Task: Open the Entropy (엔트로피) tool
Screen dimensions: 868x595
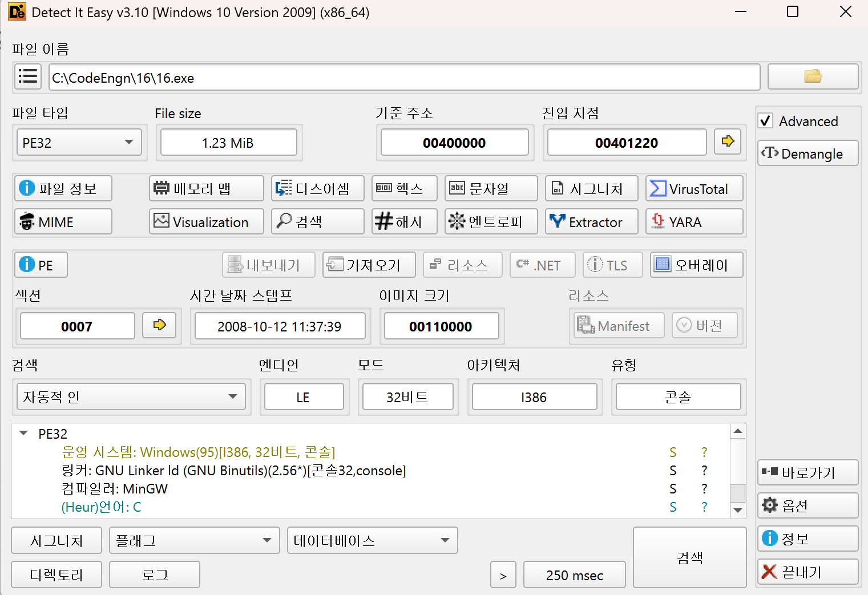Action: (x=491, y=221)
